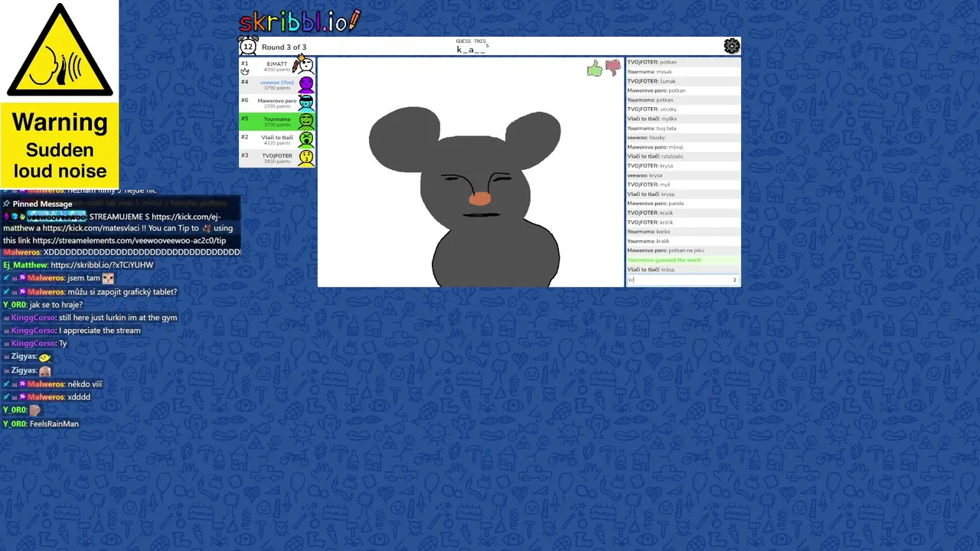Click the veewooveewoo username in pinned message
Image resolution: width=980 pixels, height=551 pixels.
[57, 217]
